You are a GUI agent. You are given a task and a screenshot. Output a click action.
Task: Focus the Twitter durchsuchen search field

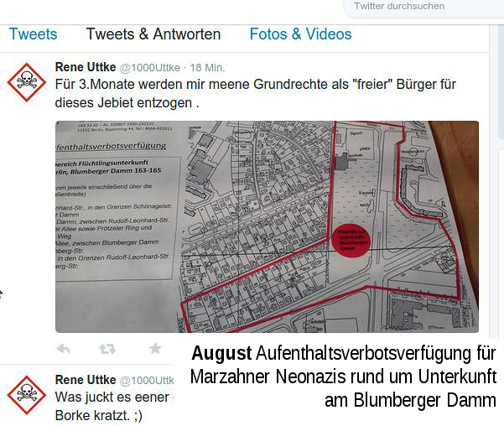[x=424, y=7]
